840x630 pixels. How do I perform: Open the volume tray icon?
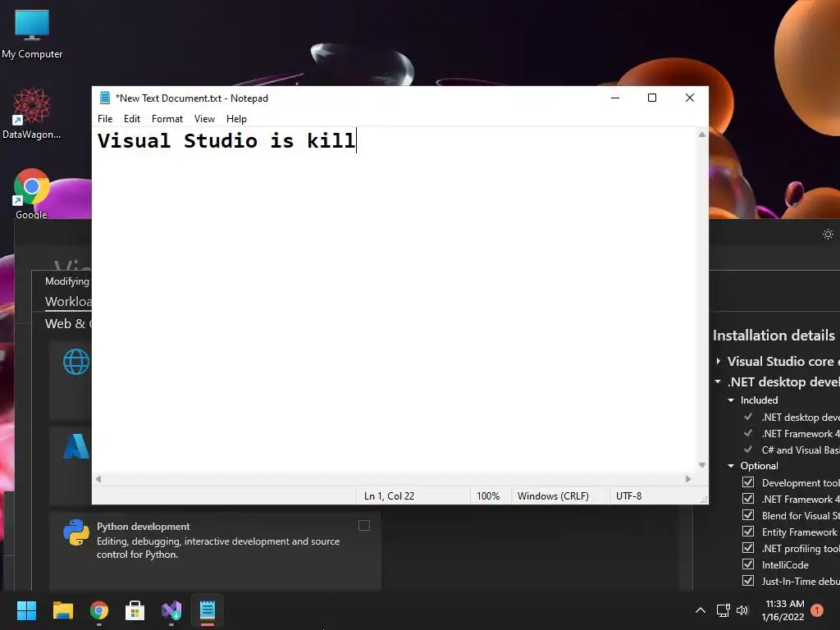(x=742, y=610)
